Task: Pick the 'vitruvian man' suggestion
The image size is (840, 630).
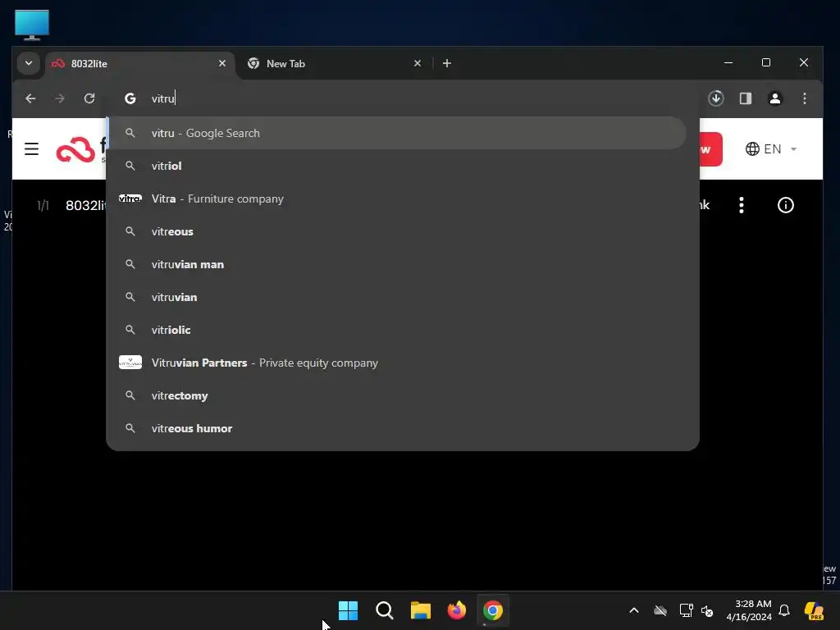Action: [396, 265]
